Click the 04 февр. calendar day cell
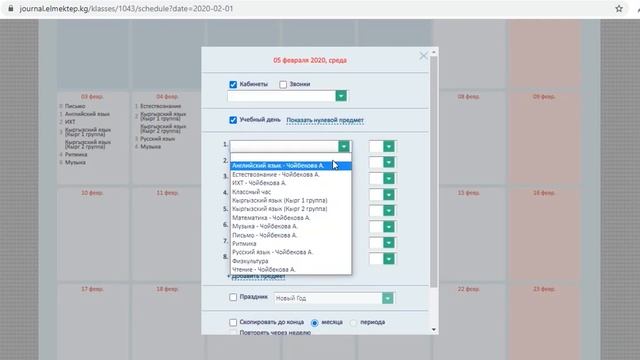 (168, 139)
